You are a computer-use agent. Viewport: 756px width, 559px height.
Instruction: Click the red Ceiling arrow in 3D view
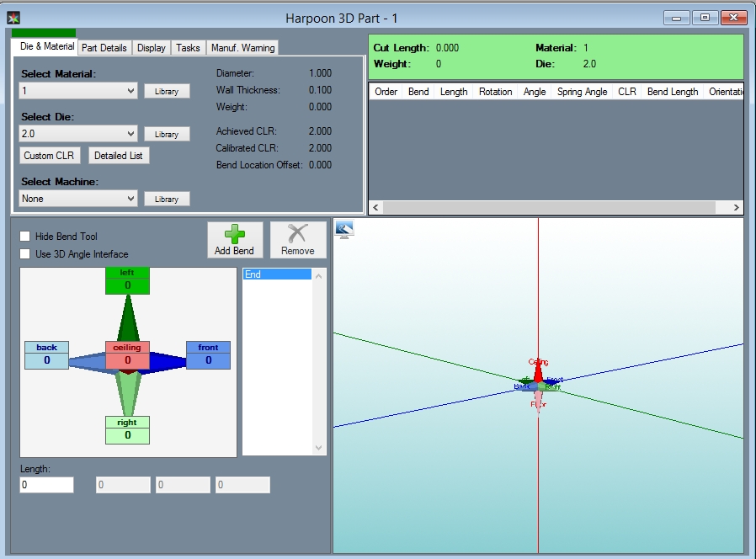pos(538,372)
